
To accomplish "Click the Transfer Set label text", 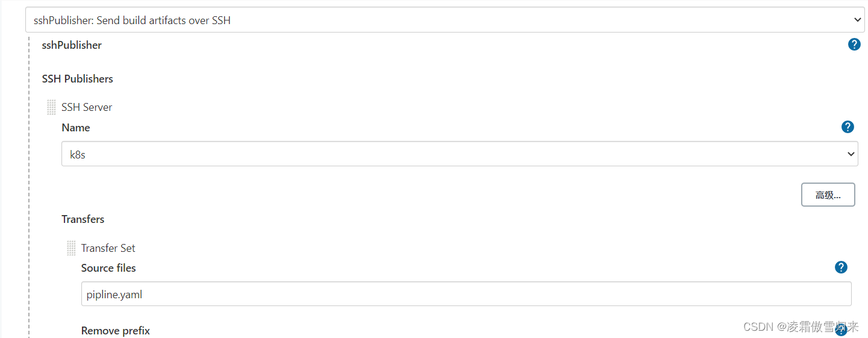I will point(108,248).
